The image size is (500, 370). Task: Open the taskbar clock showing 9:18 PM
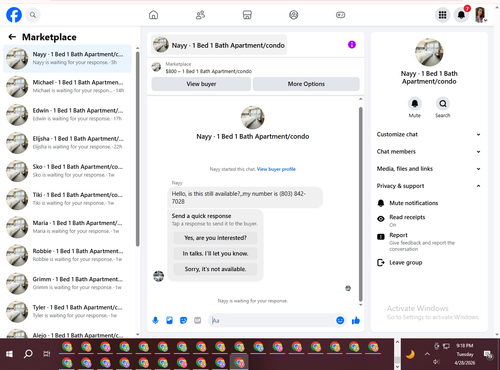465,354
